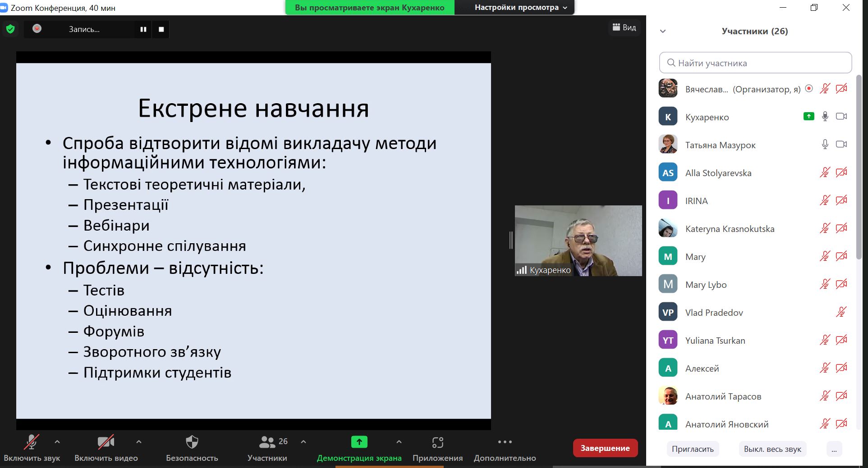Start Демонстрация экрана screen share
868x468 pixels.
point(359,448)
